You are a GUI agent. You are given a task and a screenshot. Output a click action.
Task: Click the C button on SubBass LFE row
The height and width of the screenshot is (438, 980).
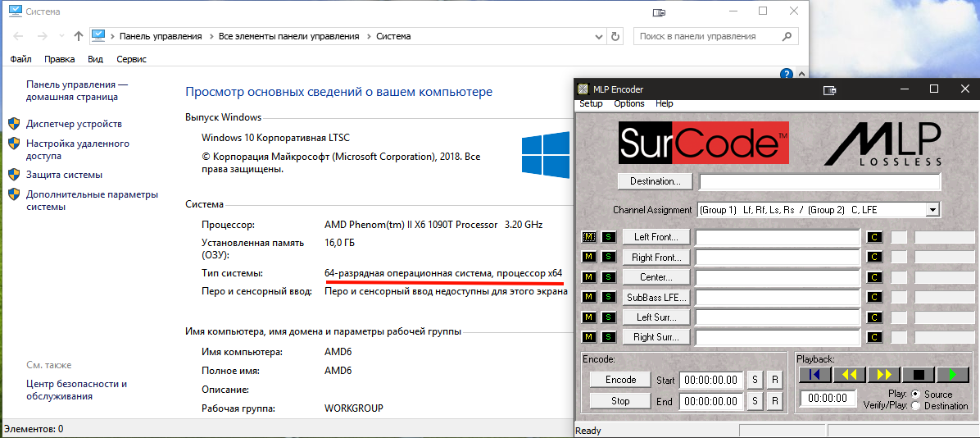point(874,297)
